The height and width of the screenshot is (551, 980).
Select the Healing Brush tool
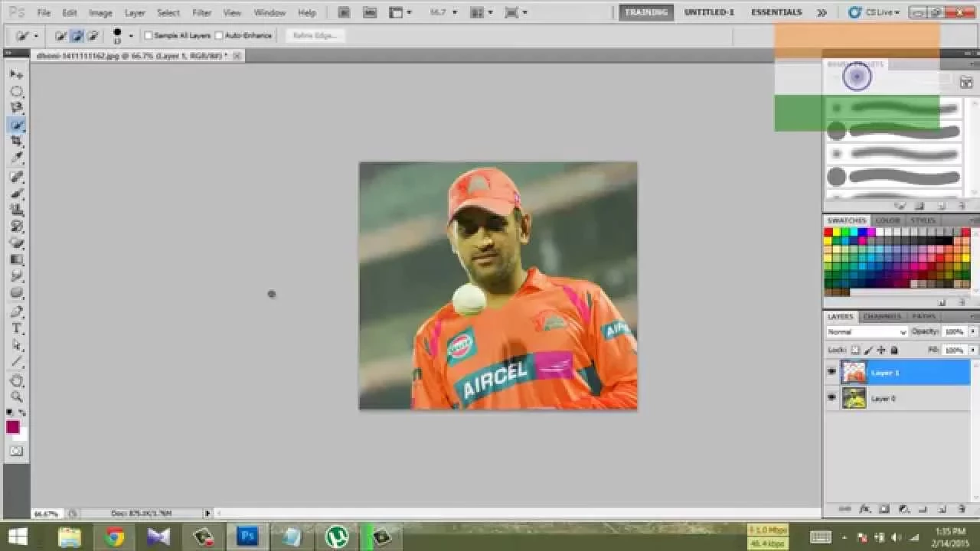coord(16,177)
